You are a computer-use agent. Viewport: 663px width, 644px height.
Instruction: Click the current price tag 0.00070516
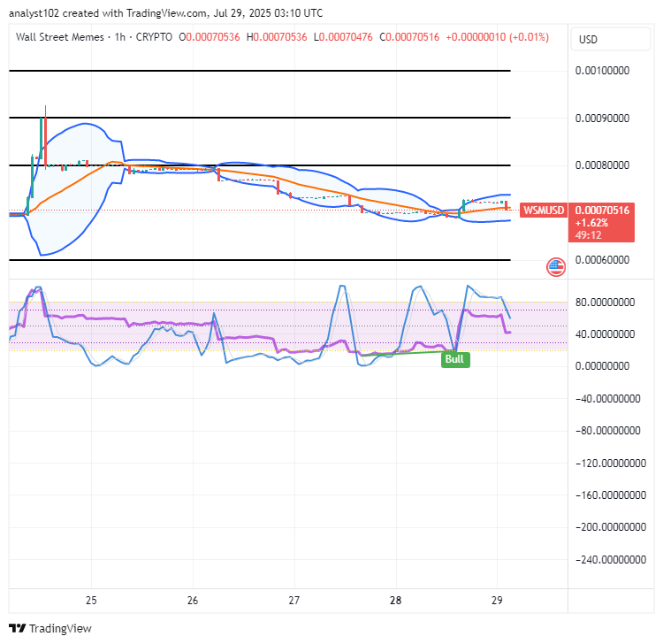pos(602,210)
